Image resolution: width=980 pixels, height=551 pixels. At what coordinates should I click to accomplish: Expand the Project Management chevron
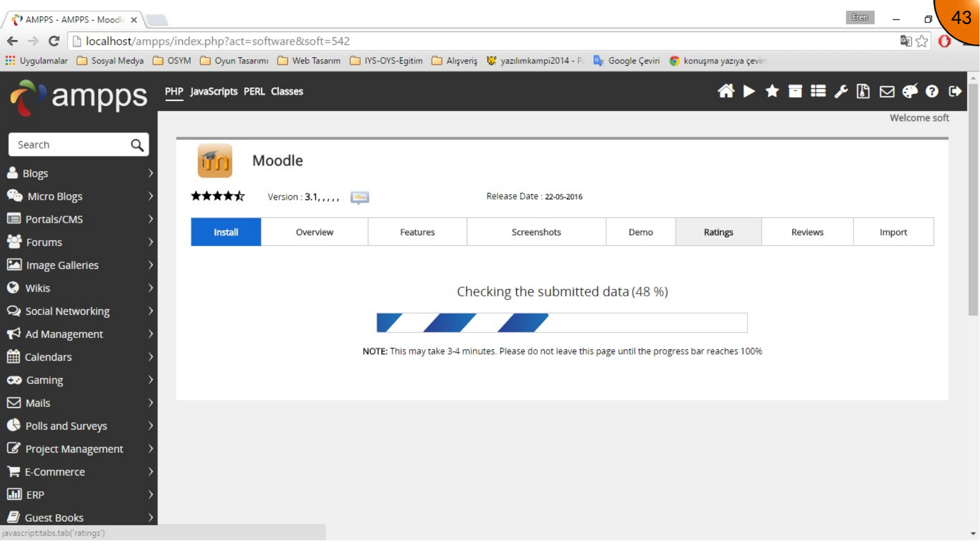[x=150, y=448]
